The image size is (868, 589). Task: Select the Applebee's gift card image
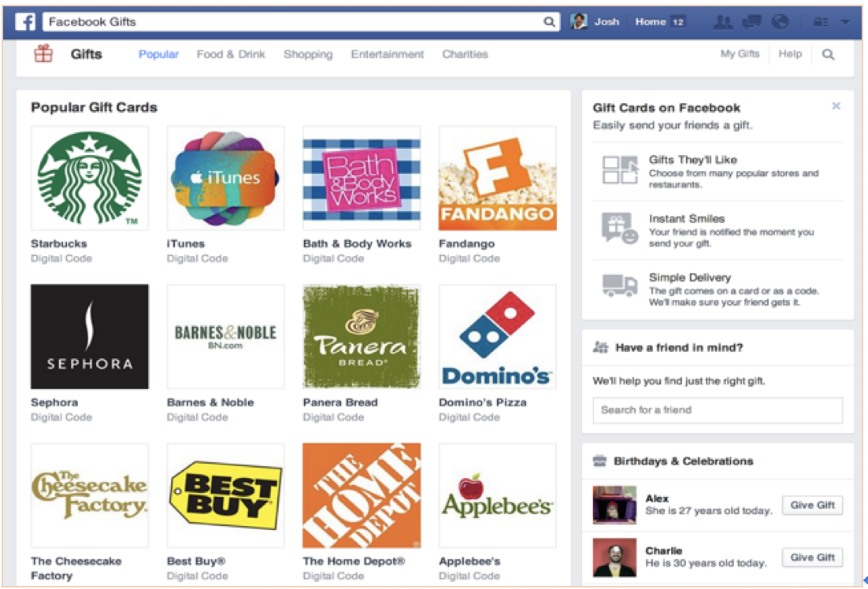coord(498,495)
